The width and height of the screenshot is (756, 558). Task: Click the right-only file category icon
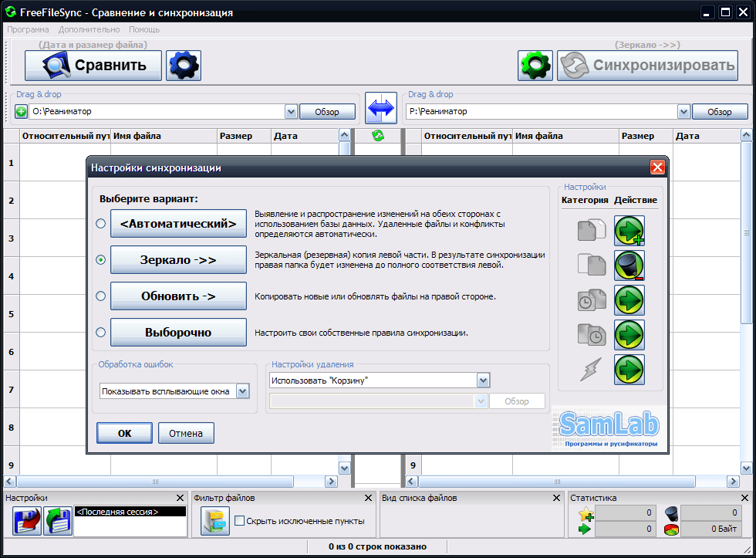(x=591, y=265)
